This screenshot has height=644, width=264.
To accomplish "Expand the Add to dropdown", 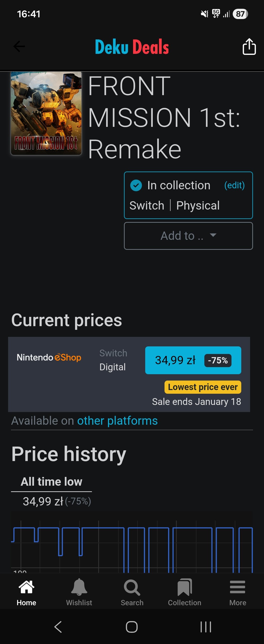I will (188, 236).
